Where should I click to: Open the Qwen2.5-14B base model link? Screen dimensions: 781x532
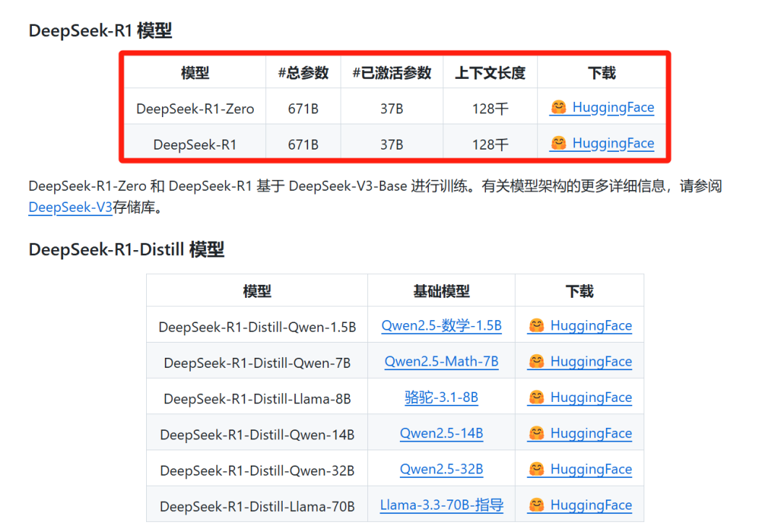tap(441, 433)
